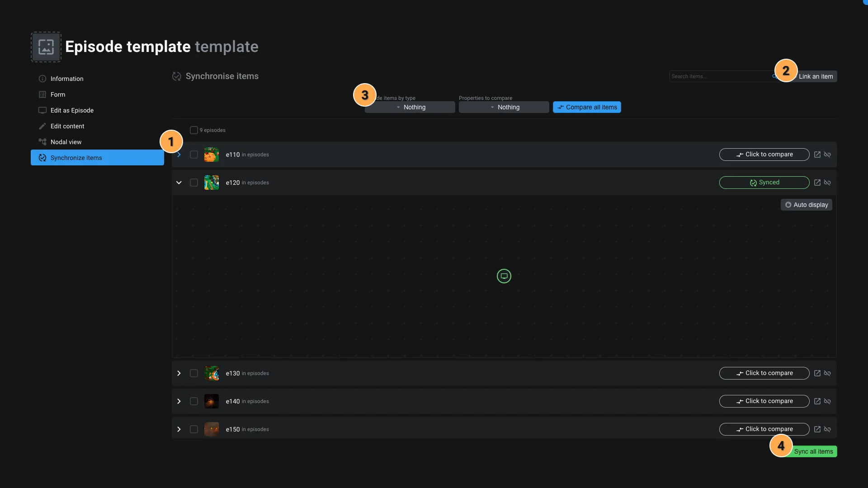Viewport: 868px width, 488px height.
Task: Open e140 thumbnail image
Action: coord(212,401)
